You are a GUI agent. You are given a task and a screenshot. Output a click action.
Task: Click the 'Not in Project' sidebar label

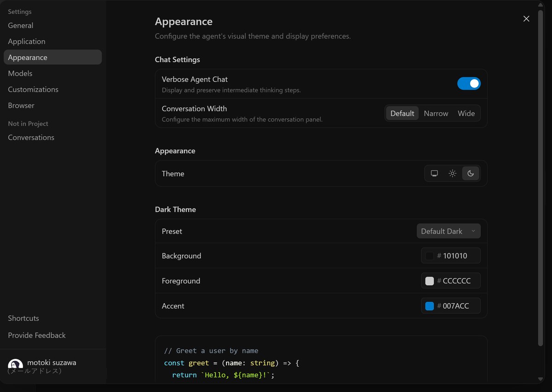pyautogui.click(x=28, y=123)
